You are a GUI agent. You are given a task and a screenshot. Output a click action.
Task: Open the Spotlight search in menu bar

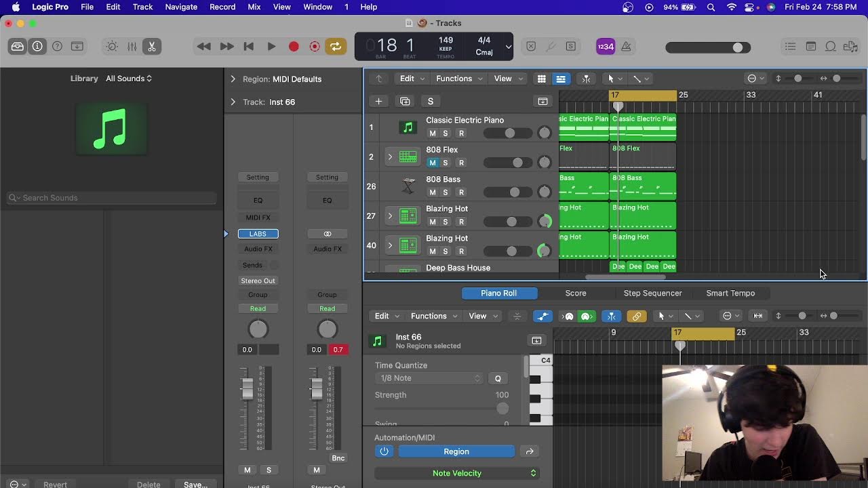coord(711,7)
